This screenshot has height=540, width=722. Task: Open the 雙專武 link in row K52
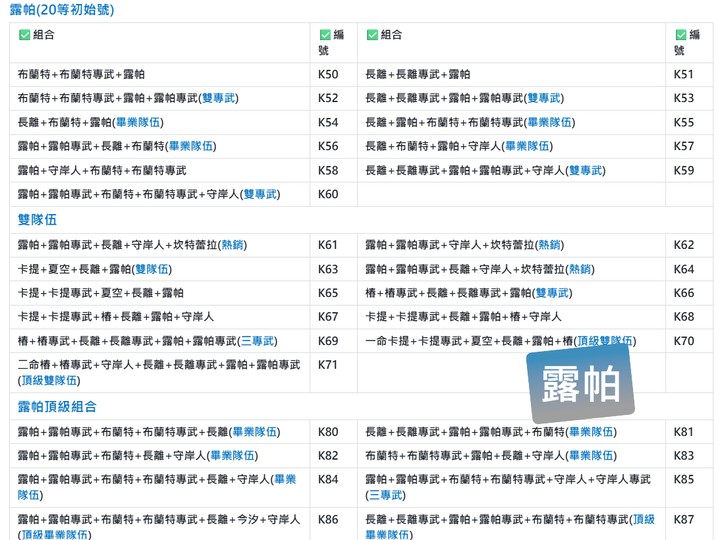coord(219,98)
